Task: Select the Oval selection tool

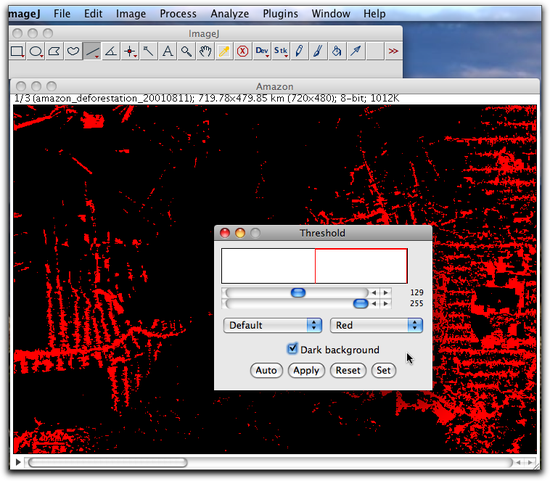Action: click(x=36, y=51)
